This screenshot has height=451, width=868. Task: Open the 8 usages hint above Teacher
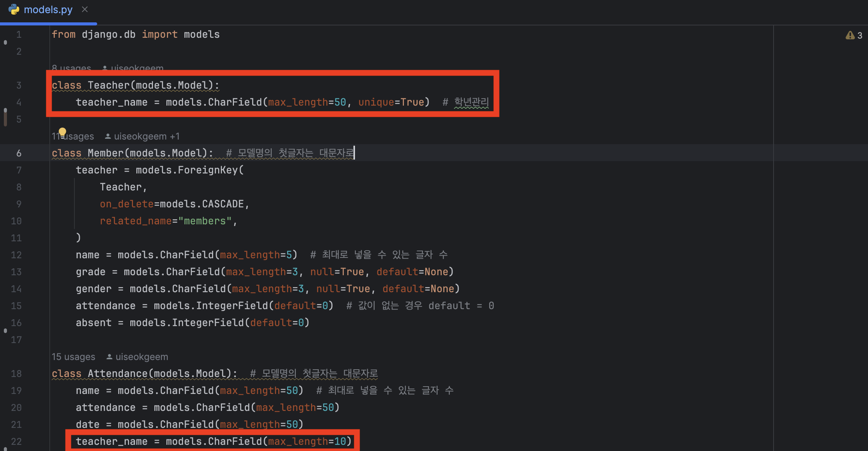tap(72, 68)
